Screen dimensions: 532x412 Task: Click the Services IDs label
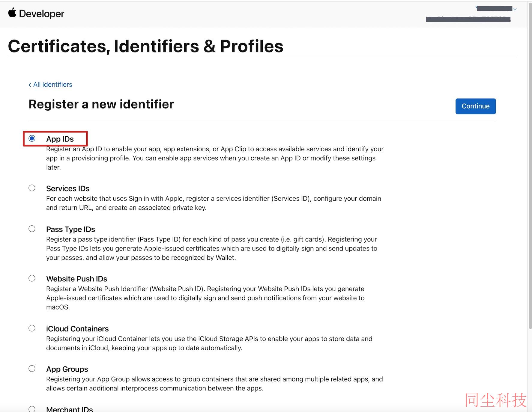pyautogui.click(x=68, y=188)
